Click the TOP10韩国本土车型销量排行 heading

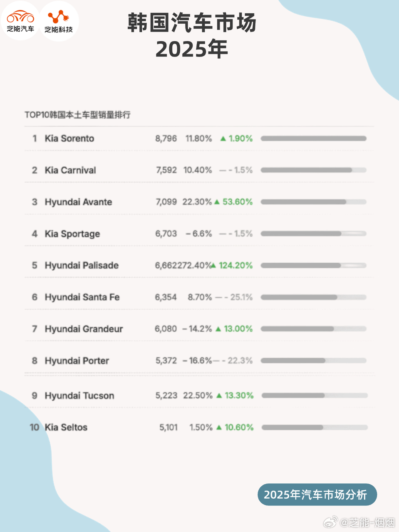(77, 115)
